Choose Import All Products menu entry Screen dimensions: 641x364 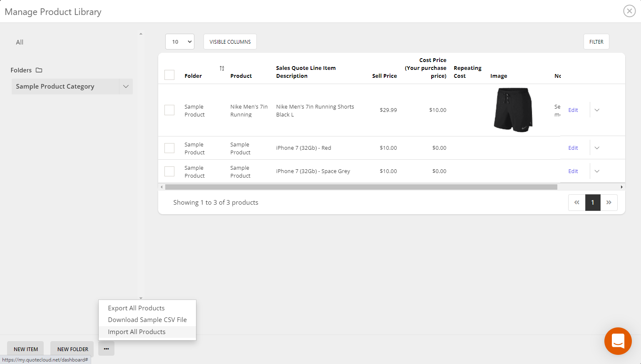[137, 332]
